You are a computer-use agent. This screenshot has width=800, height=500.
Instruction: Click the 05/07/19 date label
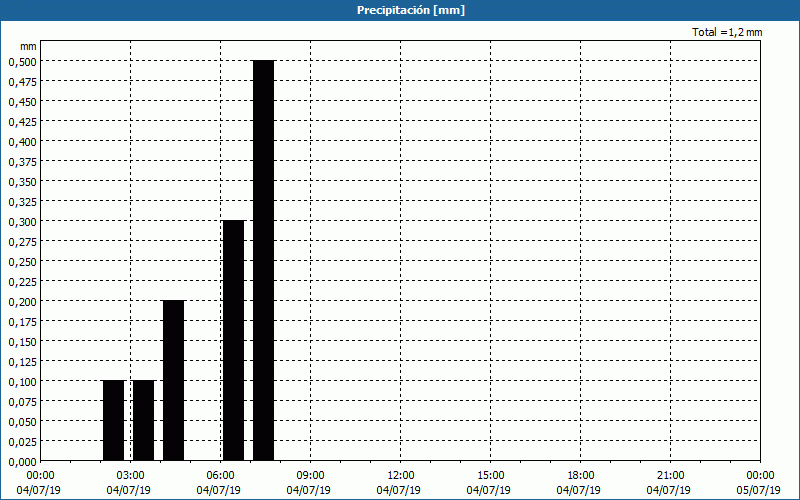pyautogui.click(x=759, y=490)
